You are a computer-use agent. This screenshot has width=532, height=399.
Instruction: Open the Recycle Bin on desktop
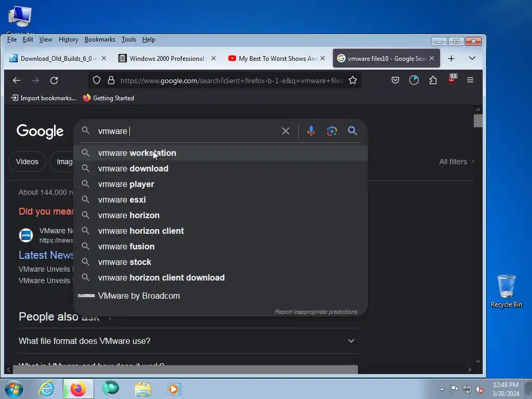click(506, 291)
